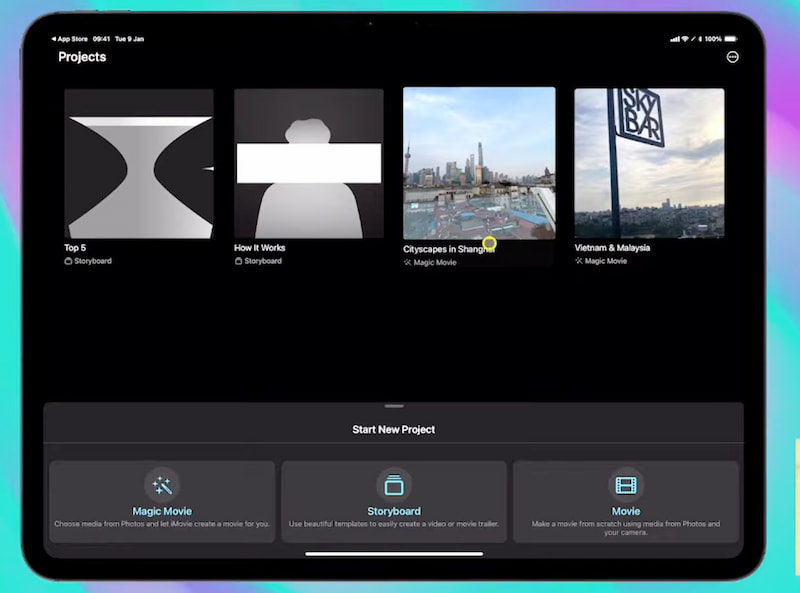The image size is (800, 593).
Task: Tap the Start New Project heading
Action: tap(394, 430)
